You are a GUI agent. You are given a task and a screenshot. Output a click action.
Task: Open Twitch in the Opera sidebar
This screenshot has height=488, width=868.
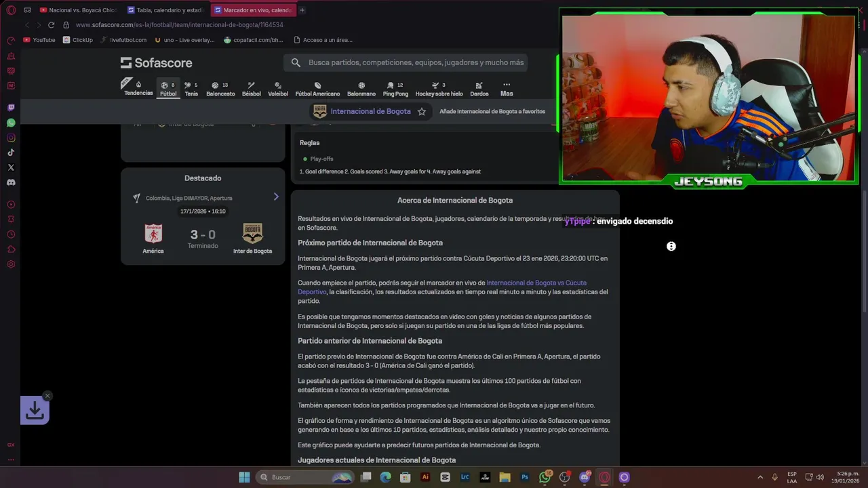(x=11, y=108)
